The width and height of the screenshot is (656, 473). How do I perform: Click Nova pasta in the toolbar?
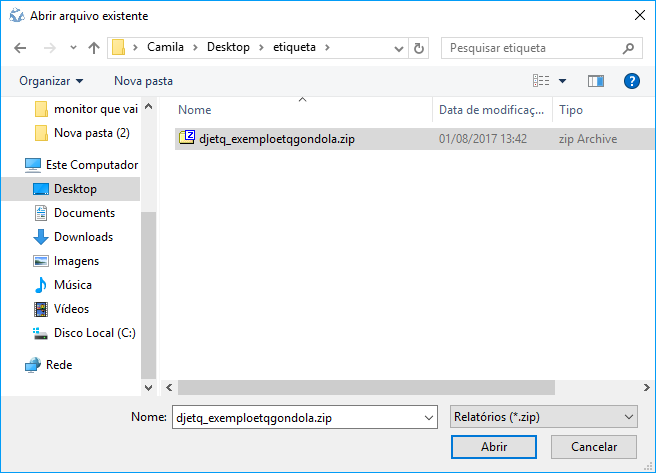pos(143,80)
